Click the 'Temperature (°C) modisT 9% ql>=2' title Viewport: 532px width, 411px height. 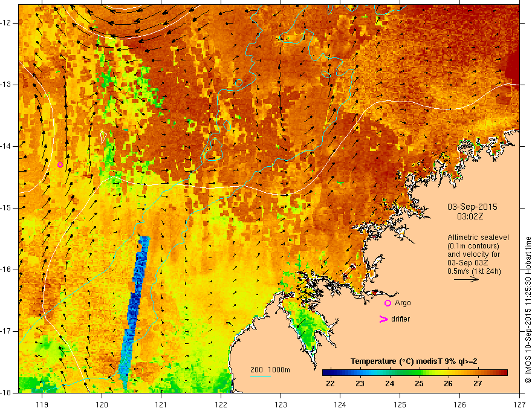point(414,361)
